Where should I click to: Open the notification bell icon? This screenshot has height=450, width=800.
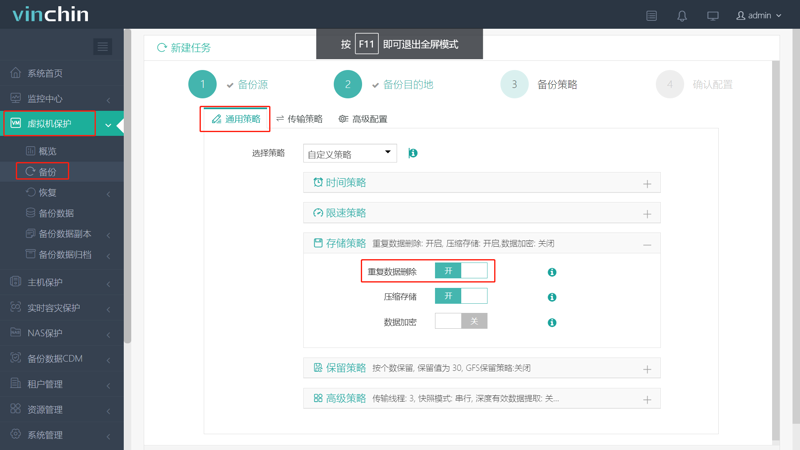[682, 16]
